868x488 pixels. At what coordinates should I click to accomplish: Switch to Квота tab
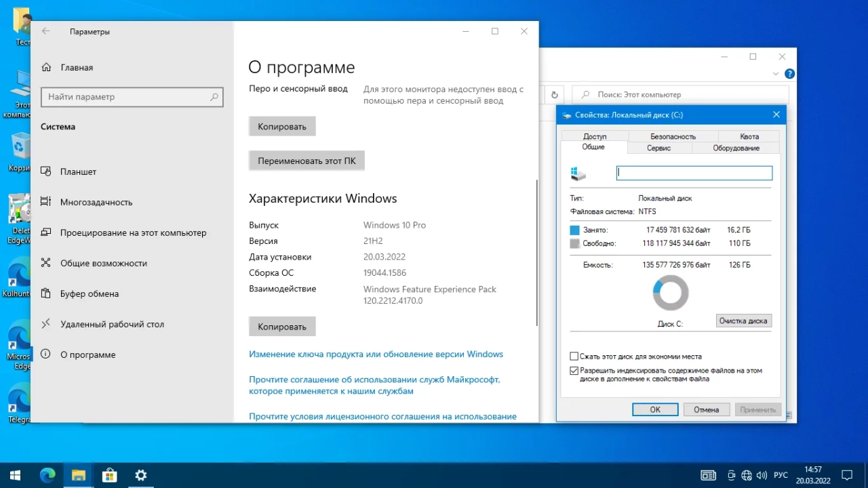coord(749,136)
